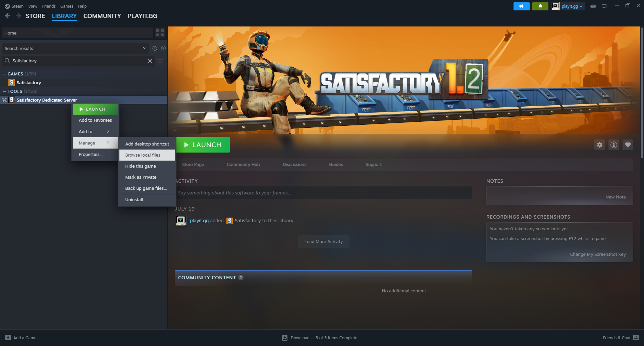Expand the Add to submenu
The image size is (644, 346).
pyautogui.click(x=95, y=131)
